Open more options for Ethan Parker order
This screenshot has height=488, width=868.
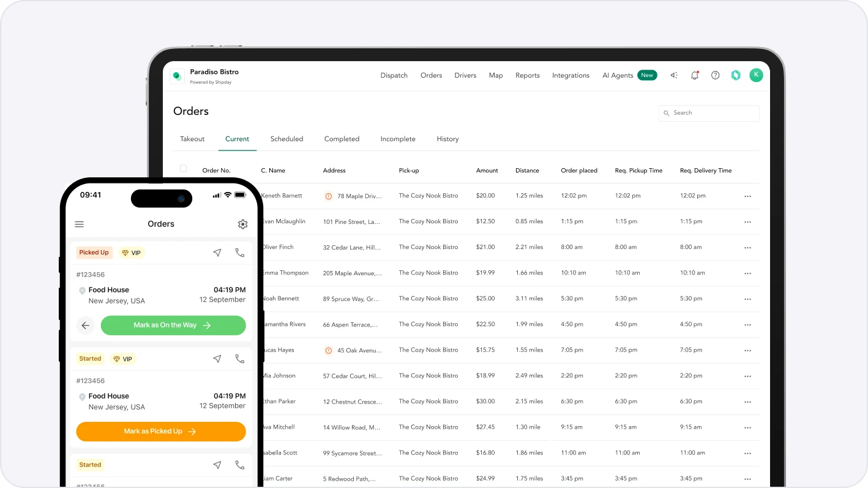click(x=747, y=402)
